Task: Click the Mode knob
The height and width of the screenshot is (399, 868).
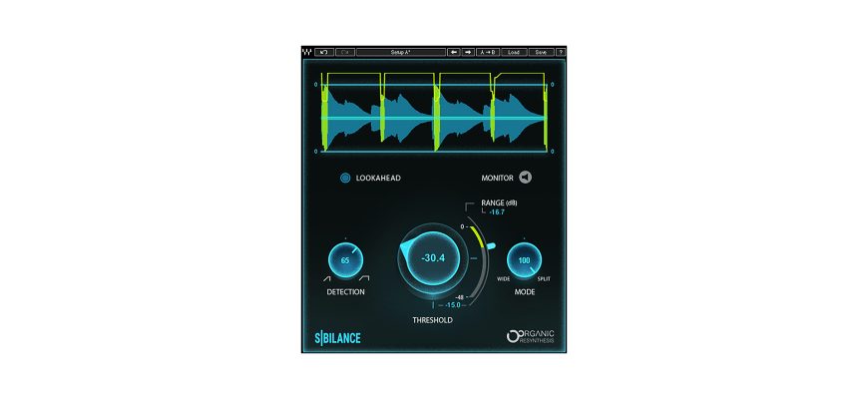Action: coord(524,259)
